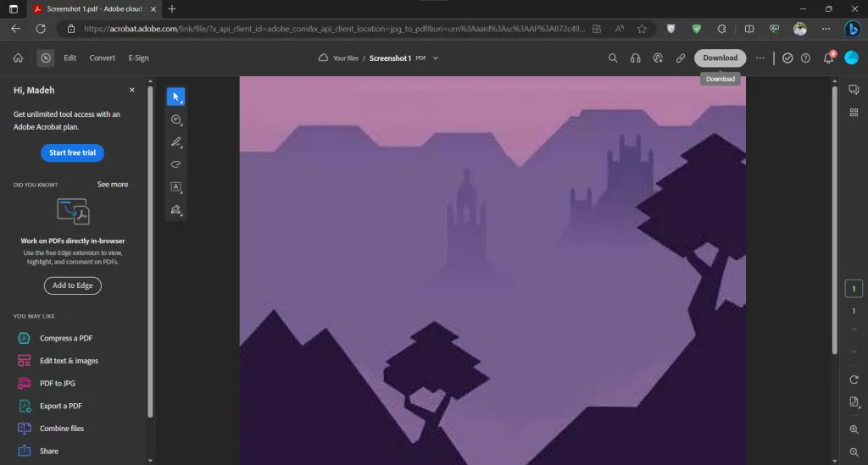This screenshot has height=465, width=868.
Task: Rotate the page clockwise icon
Action: pos(854,379)
